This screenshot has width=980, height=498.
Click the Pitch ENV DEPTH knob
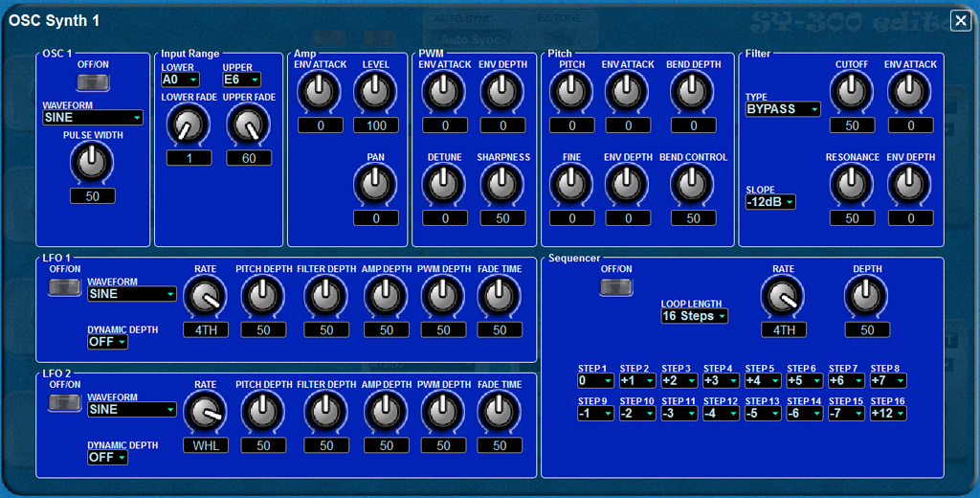click(x=627, y=184)
